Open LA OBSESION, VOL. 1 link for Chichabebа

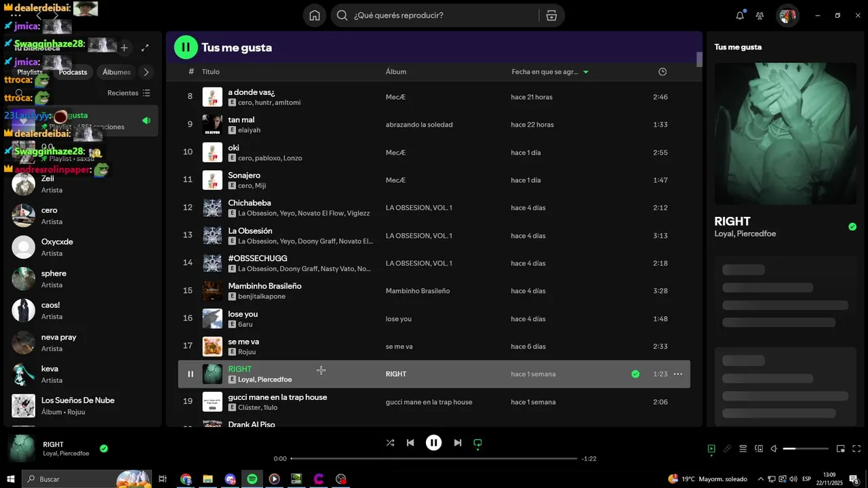pos(419,208)
